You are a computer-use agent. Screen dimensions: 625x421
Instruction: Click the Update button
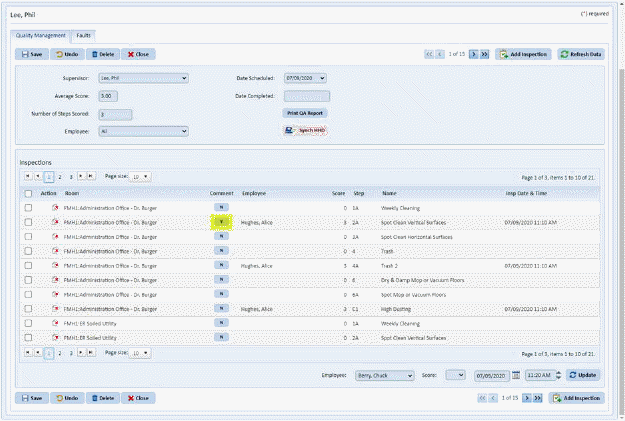pyautogui.click(x=584, y=375)
